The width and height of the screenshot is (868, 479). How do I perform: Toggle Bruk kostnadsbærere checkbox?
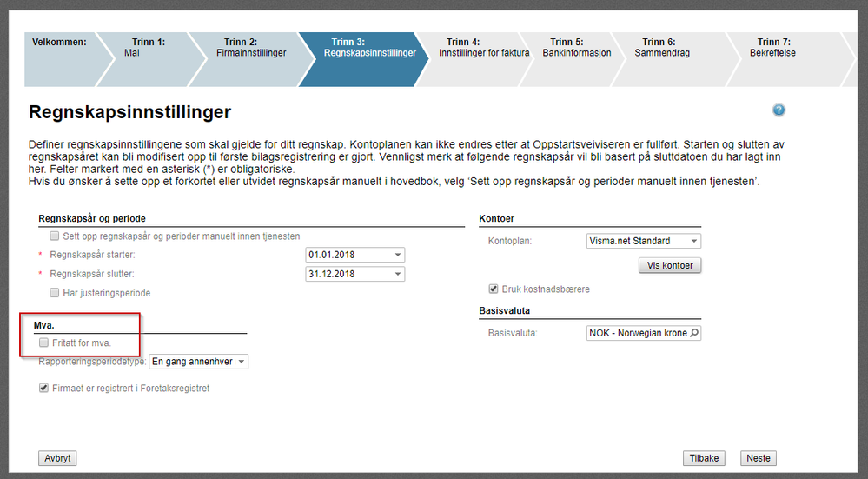click(494, 289)
